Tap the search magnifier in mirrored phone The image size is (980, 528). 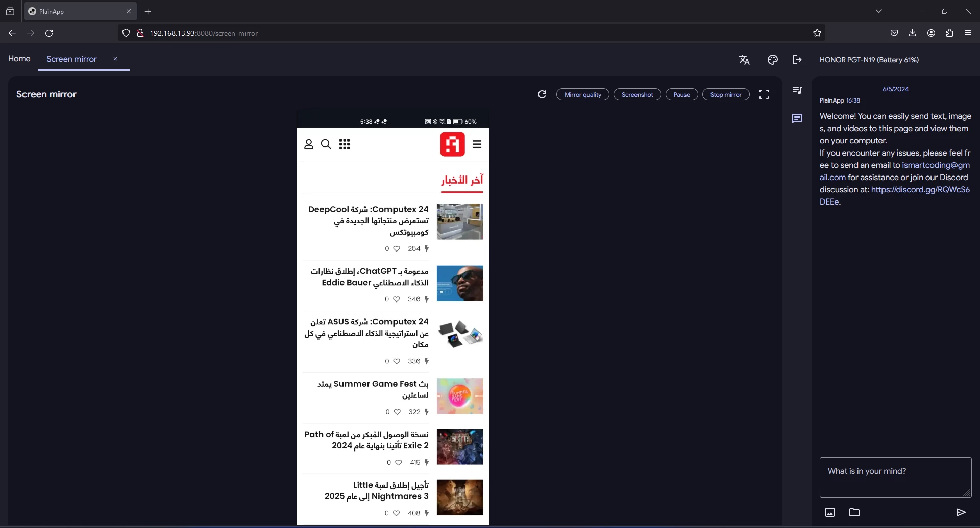coord(326,144)
